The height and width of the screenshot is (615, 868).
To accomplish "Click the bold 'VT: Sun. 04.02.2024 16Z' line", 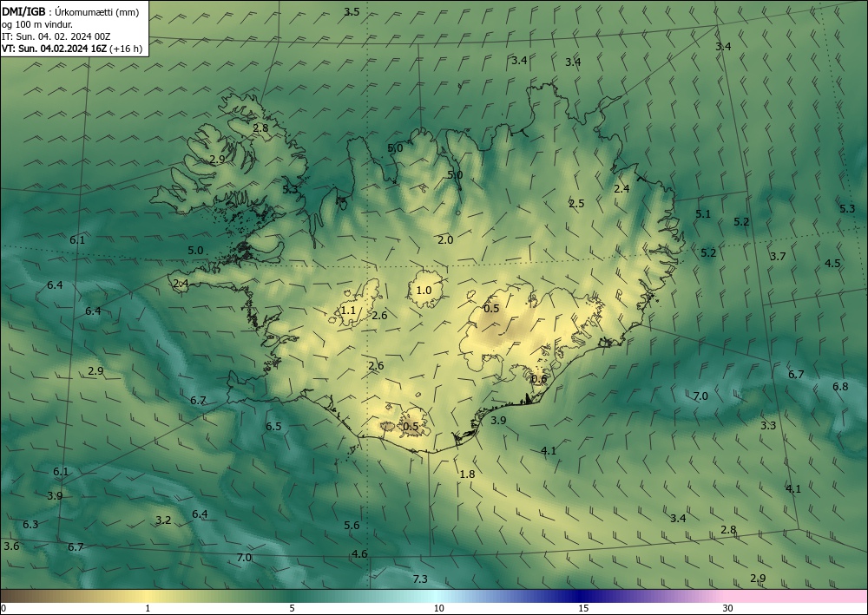I will (54, 49).
